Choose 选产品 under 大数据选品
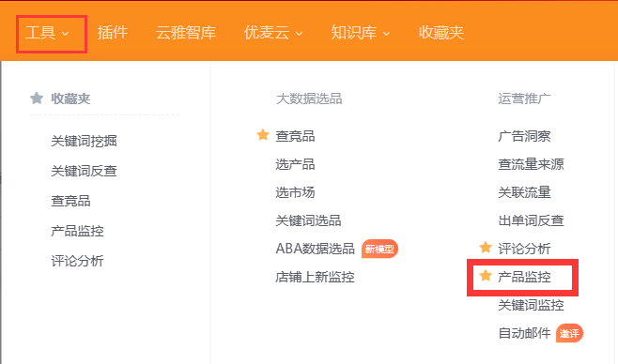Screen dimensions: 618x364 (x=295, y=164)
